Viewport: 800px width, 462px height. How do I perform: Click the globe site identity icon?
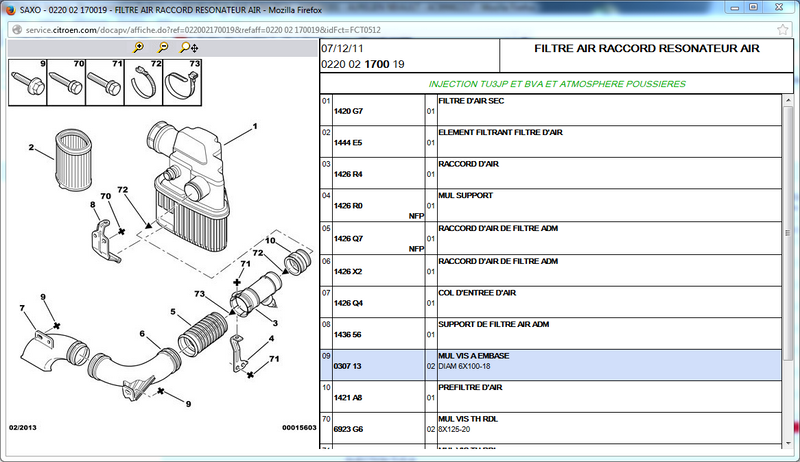17,30
